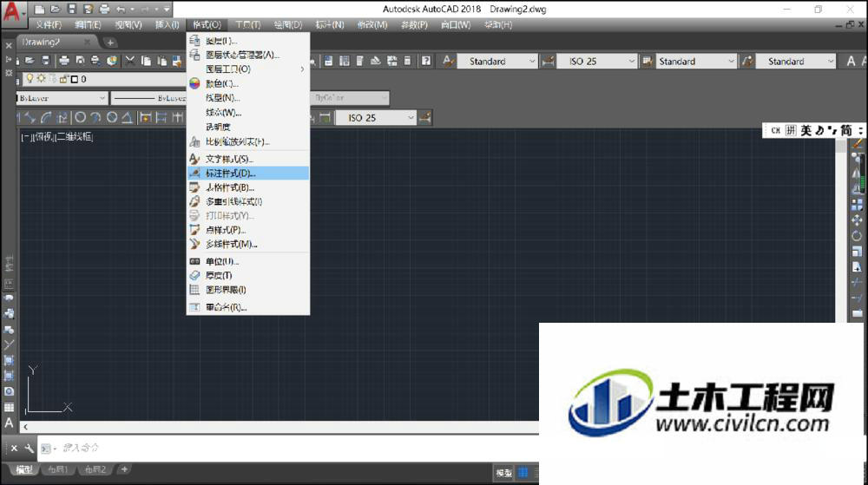Click the horizontal scrollbar left arrow

25,426
